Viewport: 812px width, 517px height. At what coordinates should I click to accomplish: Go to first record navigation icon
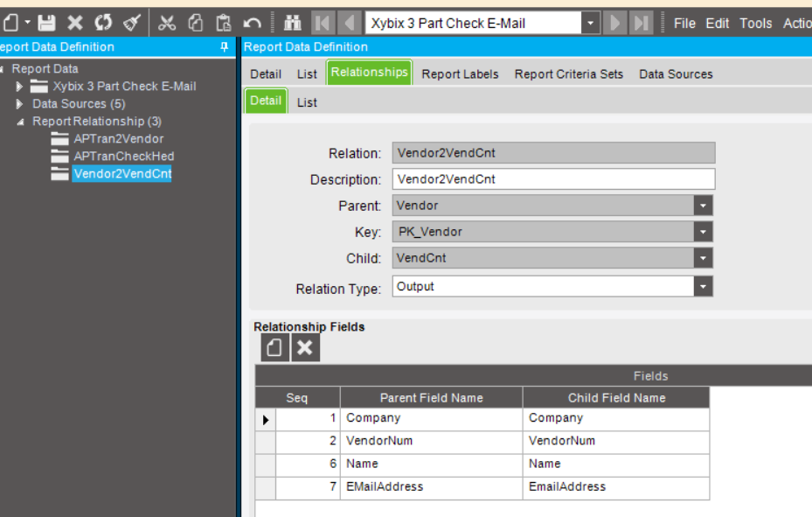323,23
